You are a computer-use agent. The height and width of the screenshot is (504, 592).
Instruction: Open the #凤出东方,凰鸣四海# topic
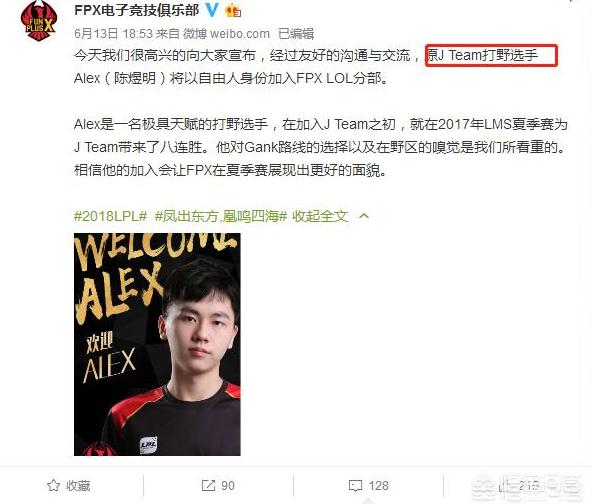click(221, 216)
